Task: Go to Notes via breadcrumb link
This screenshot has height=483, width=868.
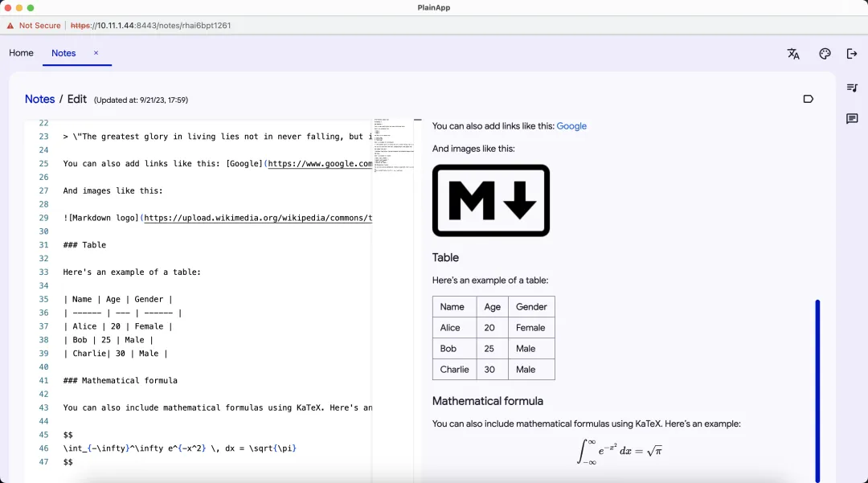Action: pos(39,99)
